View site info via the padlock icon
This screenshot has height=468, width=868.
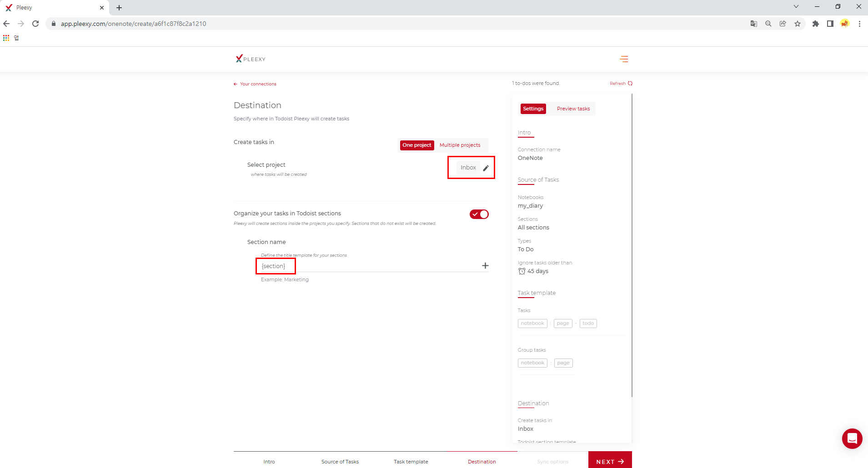click(54, 24)
